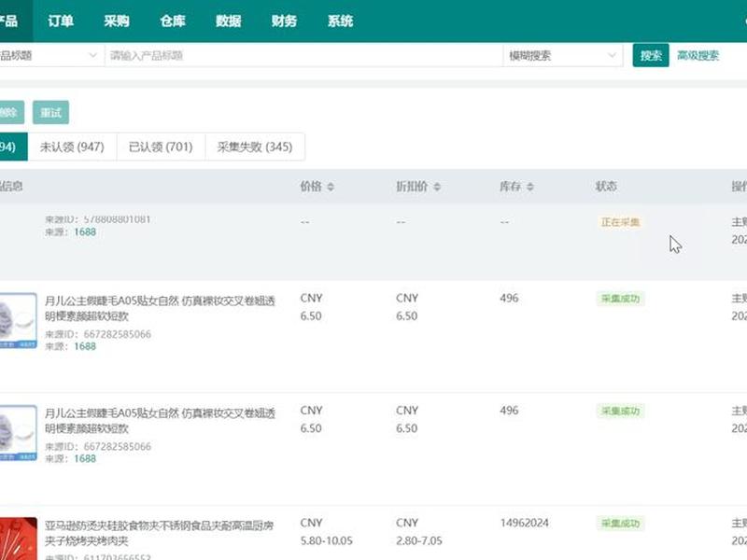747x560 pixels.
Task: Click the 重试 retry button
Action: click(51, 112)
